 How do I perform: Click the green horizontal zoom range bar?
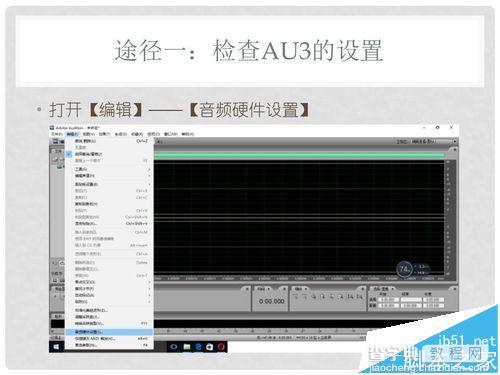299,155
